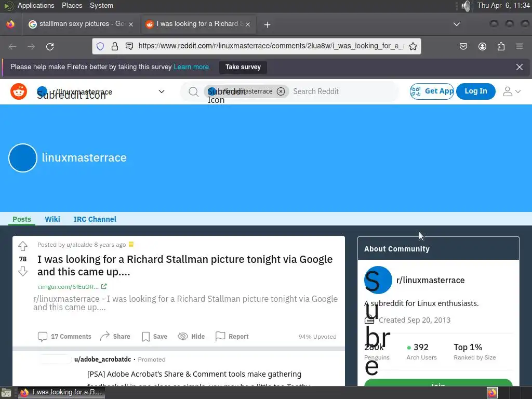Open the list all tabs chevron
This screenshot has height=399, width=532.
coord(457,24)
